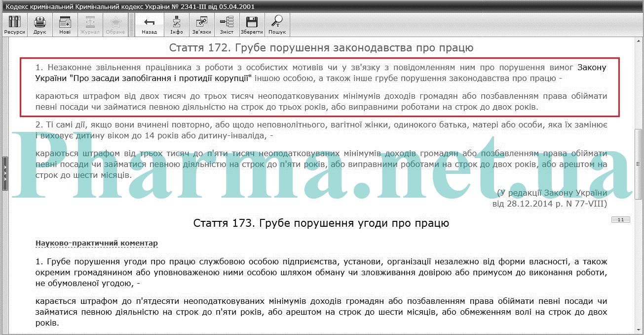Print document with the Друк button
Image resolution: width=644 pixels, height=335 pixels.
tap(39, 25)
